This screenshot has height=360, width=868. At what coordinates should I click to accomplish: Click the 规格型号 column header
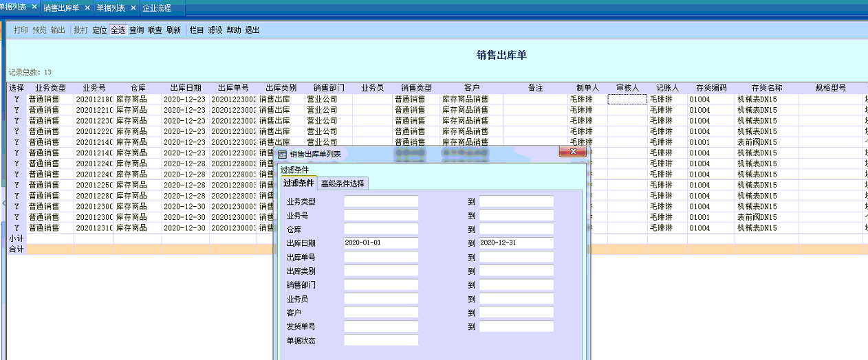[831, 89]
